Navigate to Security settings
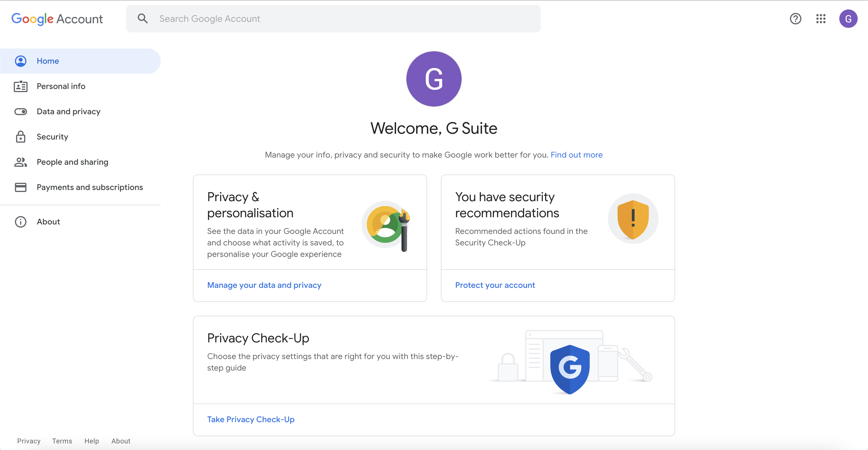 [52, 137]
